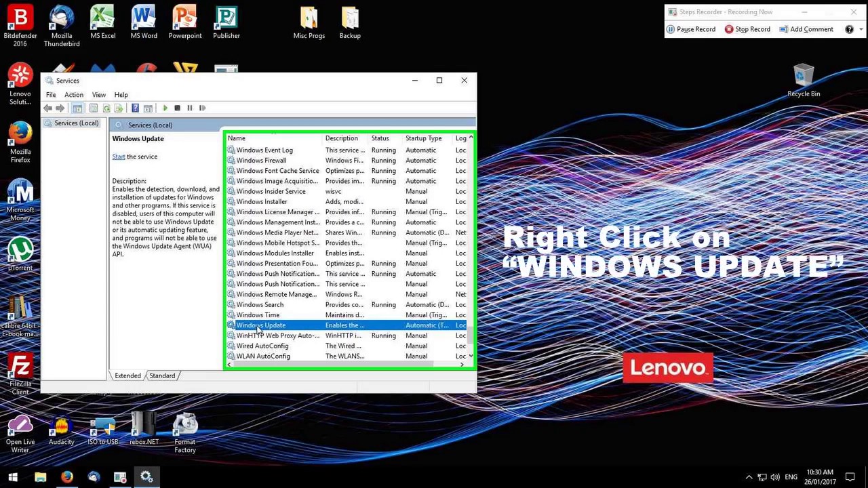Click the Refresh toolbar icon in Services

[x=106, y=108]
